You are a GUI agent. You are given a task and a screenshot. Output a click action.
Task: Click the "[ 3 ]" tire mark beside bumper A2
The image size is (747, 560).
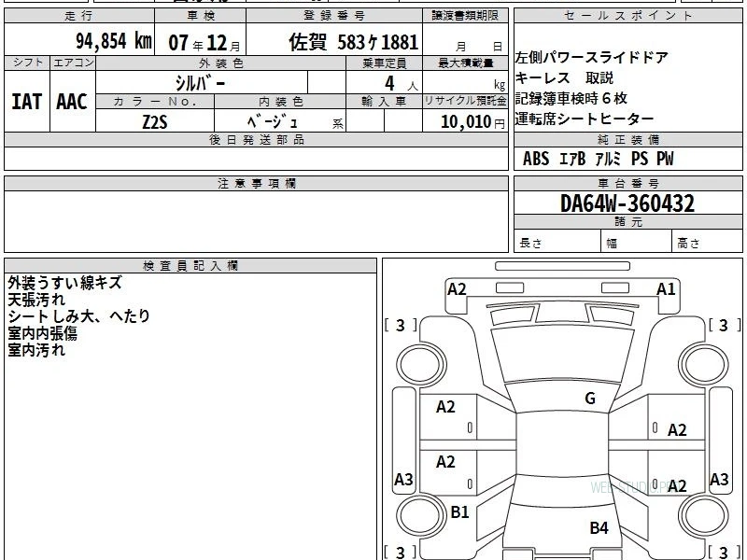tap(401, 326)
